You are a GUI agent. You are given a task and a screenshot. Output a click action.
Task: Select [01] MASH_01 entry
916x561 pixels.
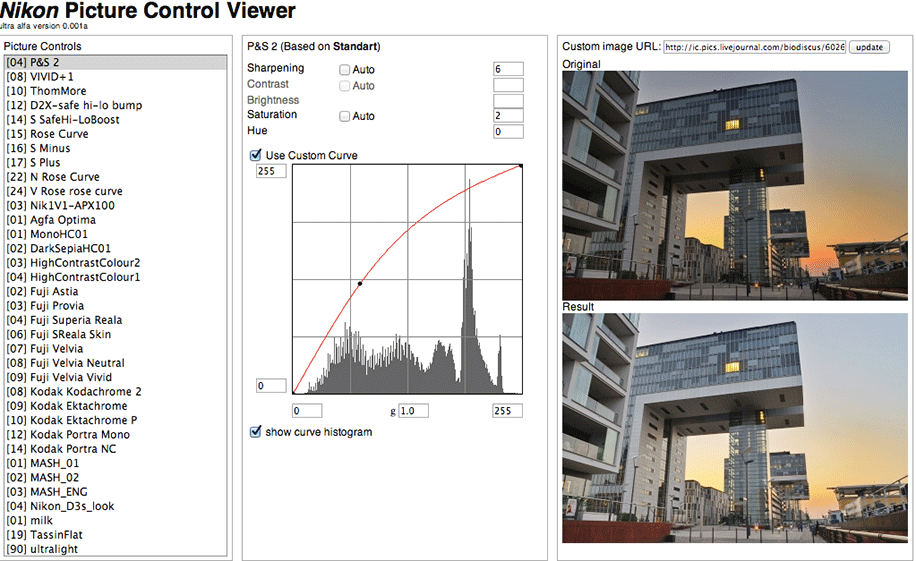pyautogui.click(x=116, y=463)
